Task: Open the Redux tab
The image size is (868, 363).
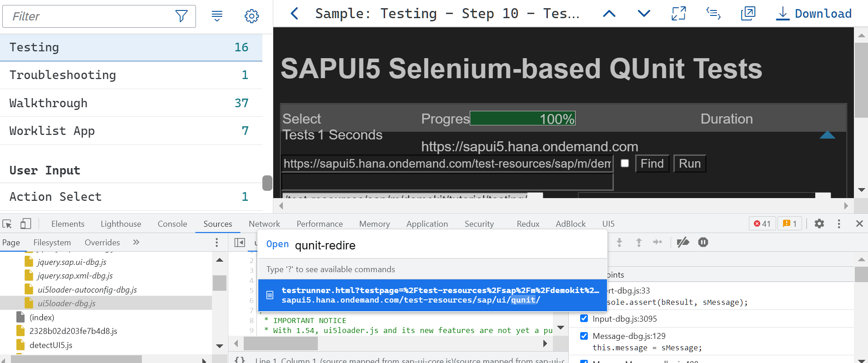Action: tap(528, 224)
